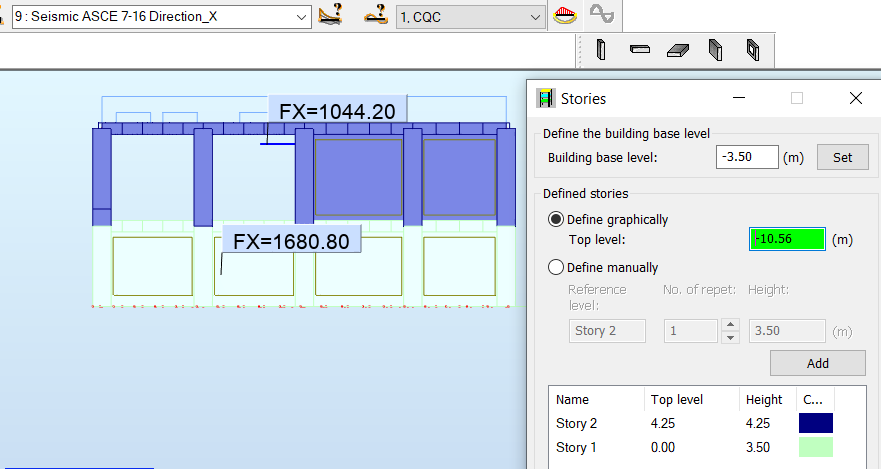Decrease the number of repetitions stepper
The height and width of the screenshot is (469, 881).
[x=730, y=338]
